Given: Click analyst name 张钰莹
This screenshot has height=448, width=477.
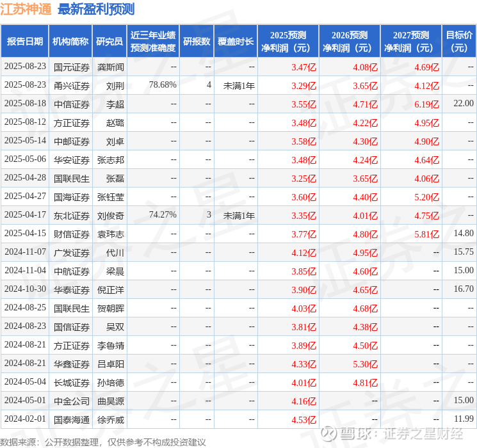Looking at the screenshot, I should click(x=110, y=197).
